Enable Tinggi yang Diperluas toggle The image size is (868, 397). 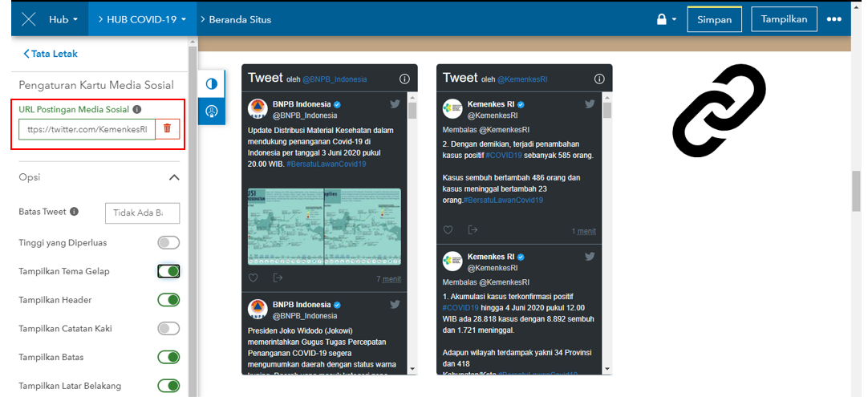tap(168, 242)
